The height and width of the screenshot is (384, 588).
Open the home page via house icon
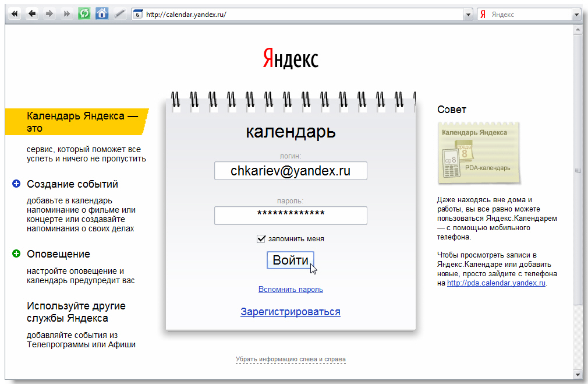coord(102,14)
